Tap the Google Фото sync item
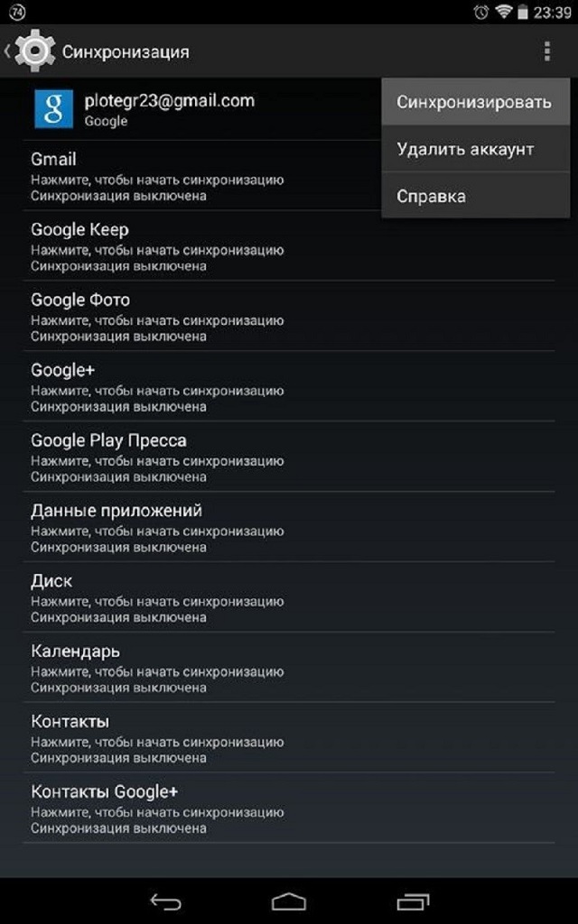Image resolution: width=578 pixels, height=924 pixels. tap(289, 316)
